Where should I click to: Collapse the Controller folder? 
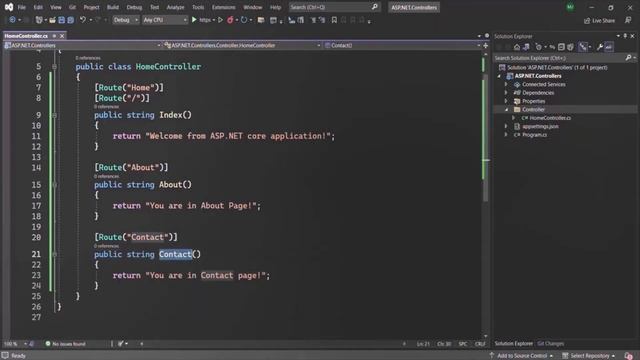pos(507,109)
